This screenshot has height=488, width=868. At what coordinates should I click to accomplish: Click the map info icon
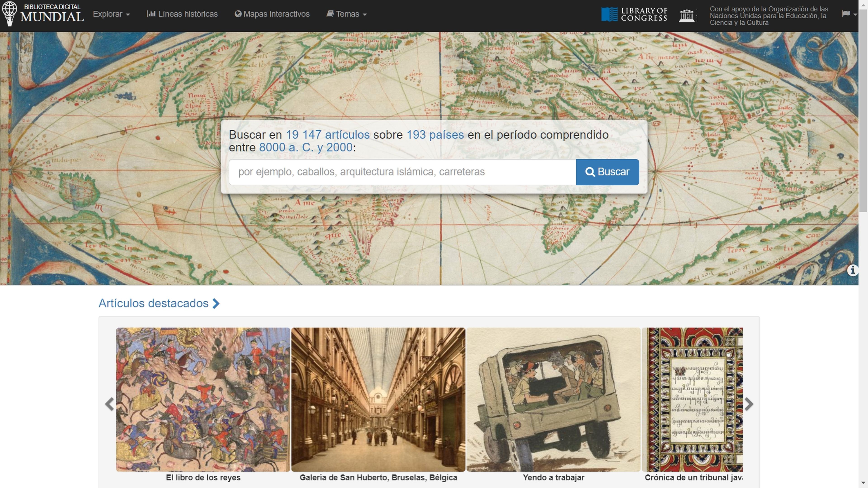pyautogui.click(x=852, y=270)
